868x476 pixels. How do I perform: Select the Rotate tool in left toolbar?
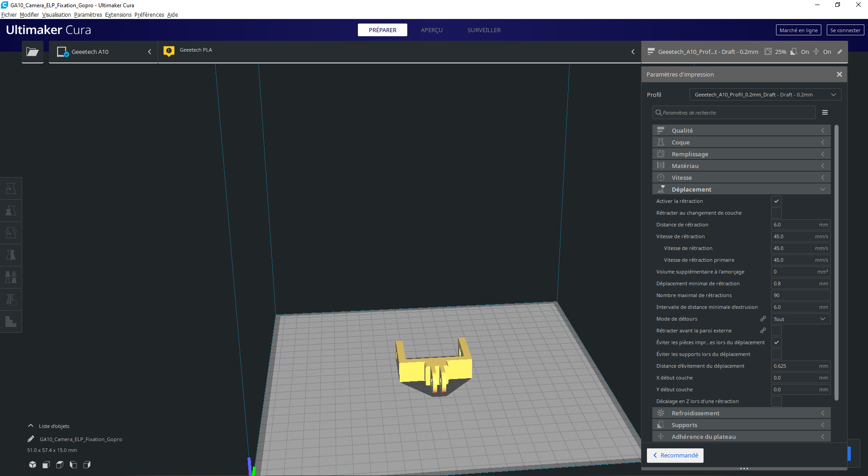click(x=11, y=233)
